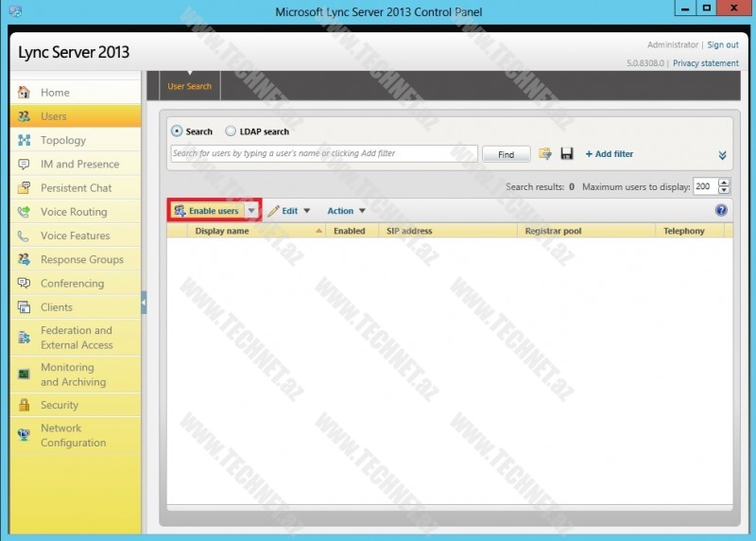Switch to the User Search tab

(189, 86)
